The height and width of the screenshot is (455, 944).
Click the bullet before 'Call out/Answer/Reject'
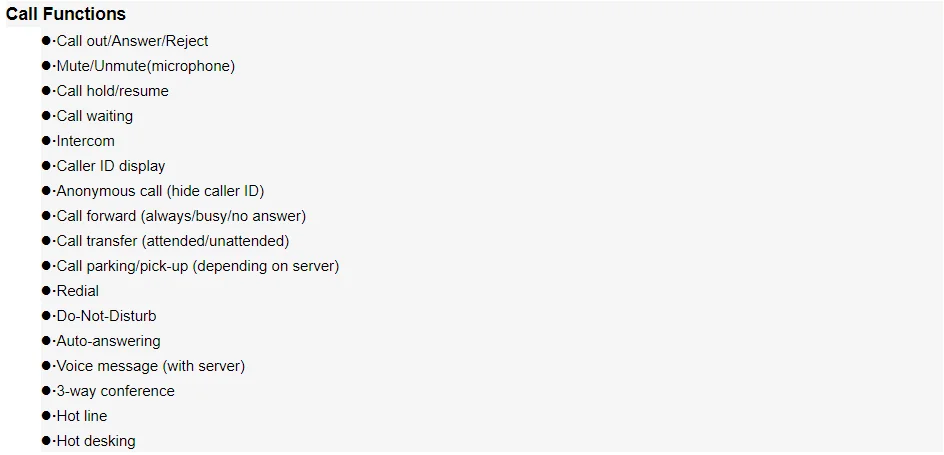46,41
